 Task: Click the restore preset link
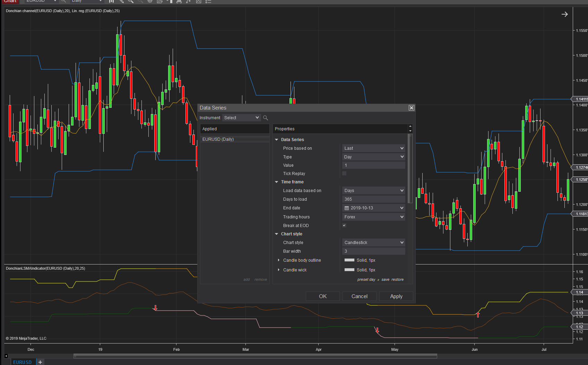[397, 280]
